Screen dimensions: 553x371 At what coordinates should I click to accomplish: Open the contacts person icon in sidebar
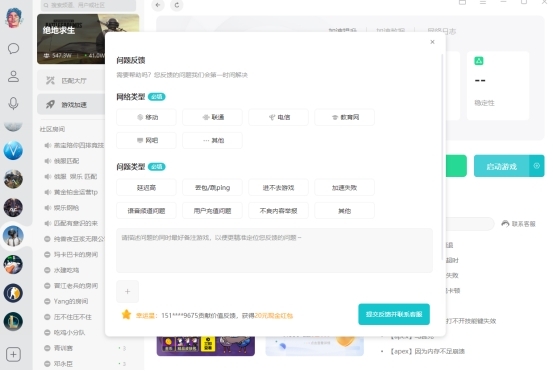coord(13,76)
